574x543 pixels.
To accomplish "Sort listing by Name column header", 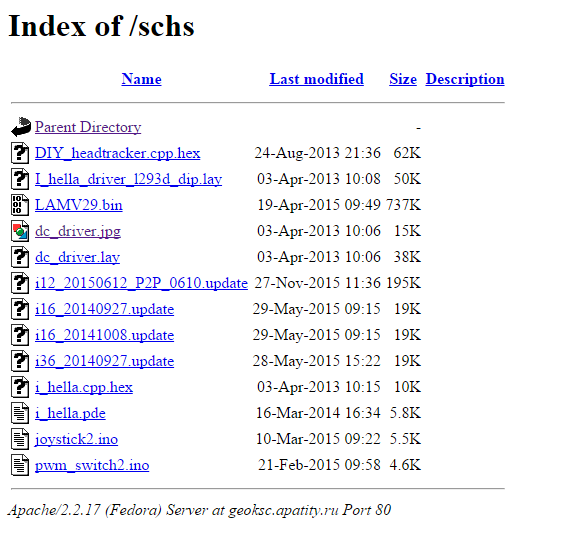I will [x=141, y=79].
